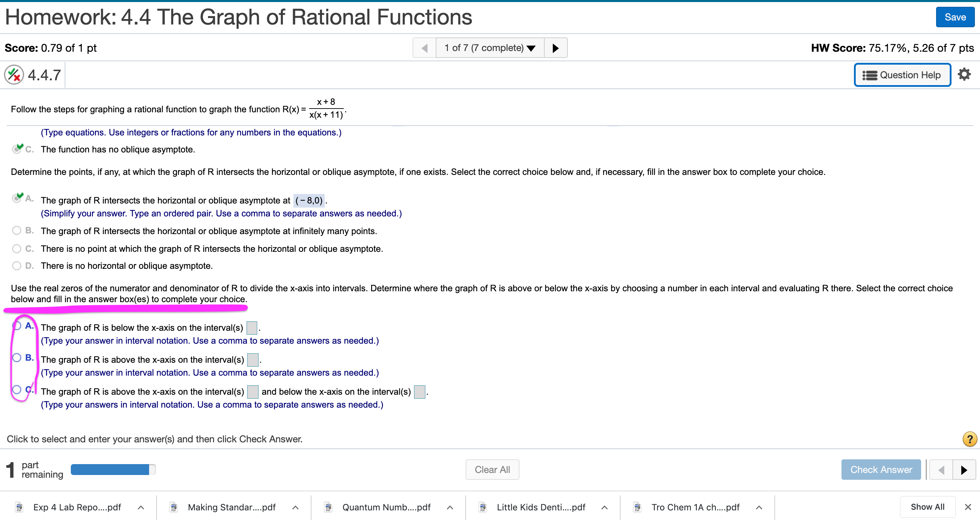
Task: Select option C above and below x-axis
Action: [x=17, y=389]
